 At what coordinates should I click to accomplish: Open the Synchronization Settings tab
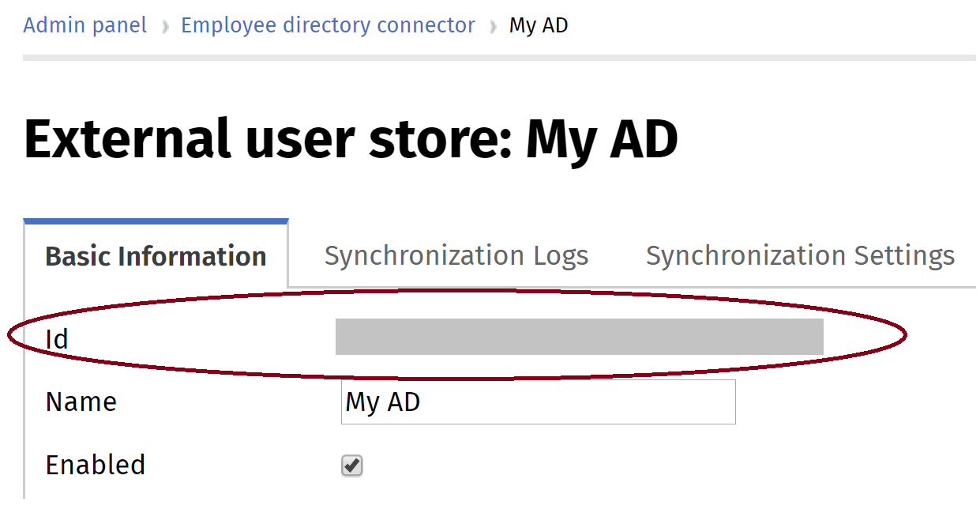tap(800, 255)
